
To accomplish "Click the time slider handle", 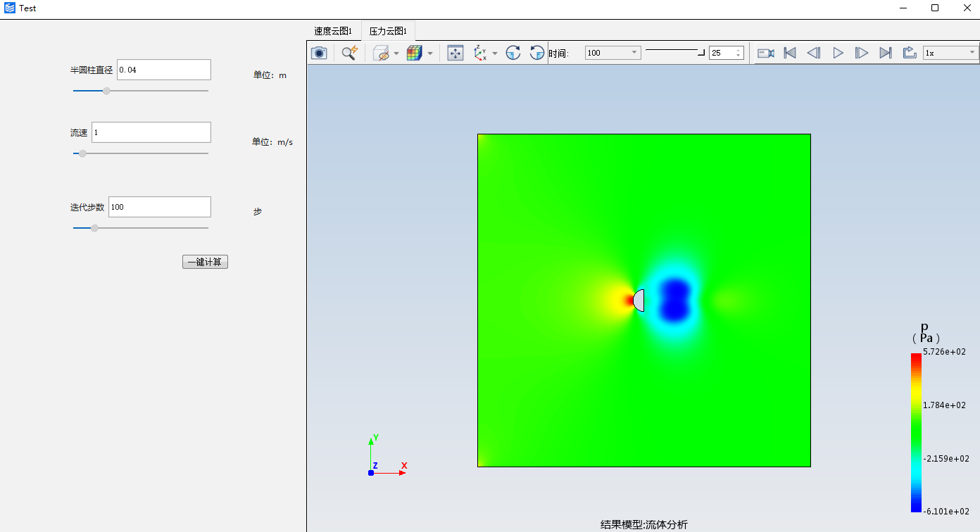I will point(701,52).
